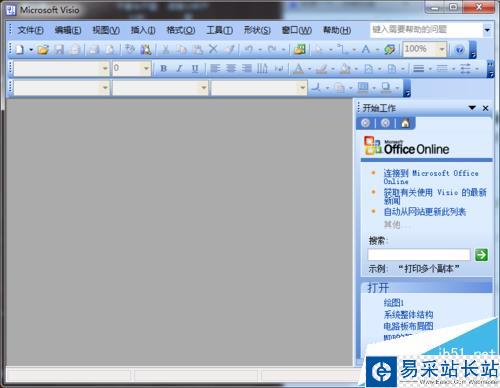The width and height of the screenshot is (500, 388).
Task: Center align text
Action: [x=231, y=69]
